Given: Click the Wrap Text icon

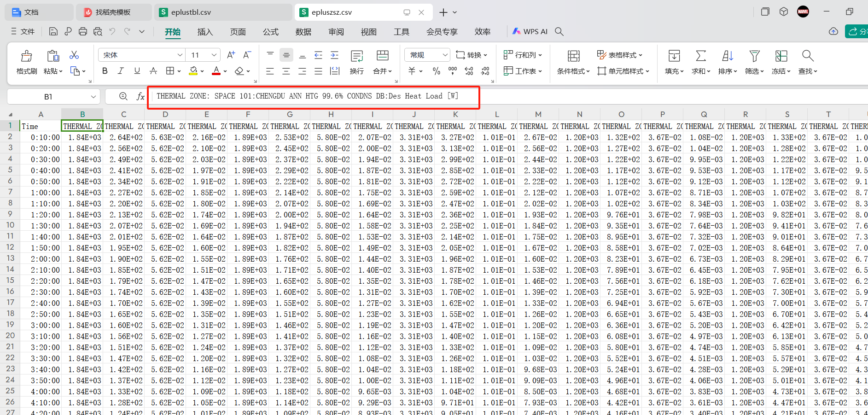Looking at the screenshot, I should coord(357,57).
